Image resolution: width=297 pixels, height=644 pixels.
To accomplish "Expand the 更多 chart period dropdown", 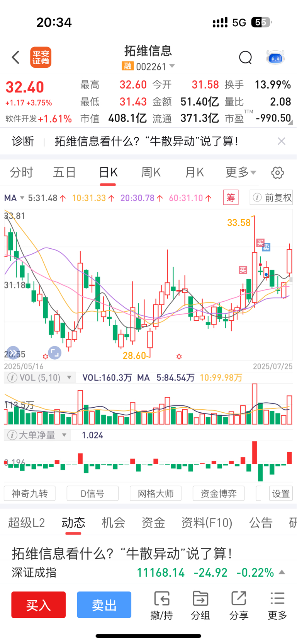I will click(x=241, y=173).
